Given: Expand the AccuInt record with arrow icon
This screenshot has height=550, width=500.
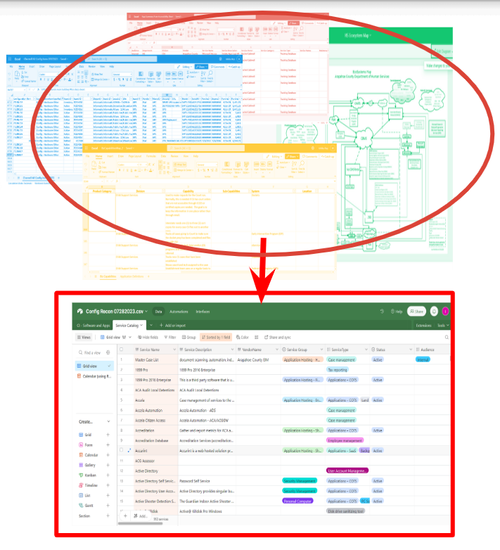Looking at the screenshot, I should [x=129, y=450].
